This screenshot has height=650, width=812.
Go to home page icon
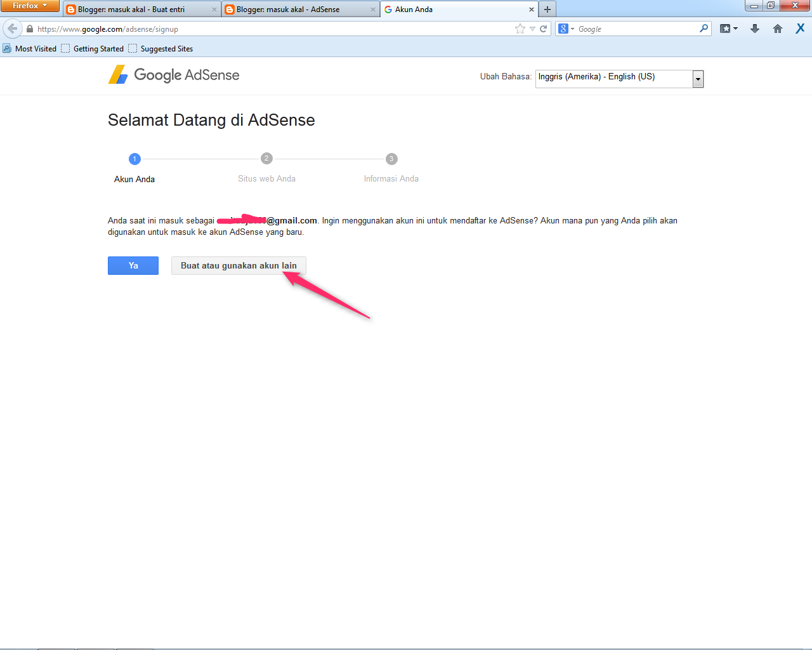pyautogui.click(x=778, y=29)
